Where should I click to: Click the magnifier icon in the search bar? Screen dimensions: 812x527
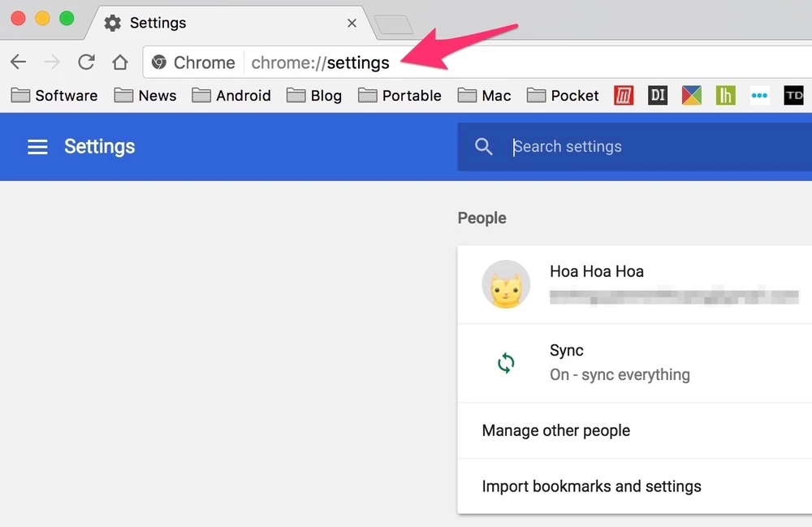[484, 147]
